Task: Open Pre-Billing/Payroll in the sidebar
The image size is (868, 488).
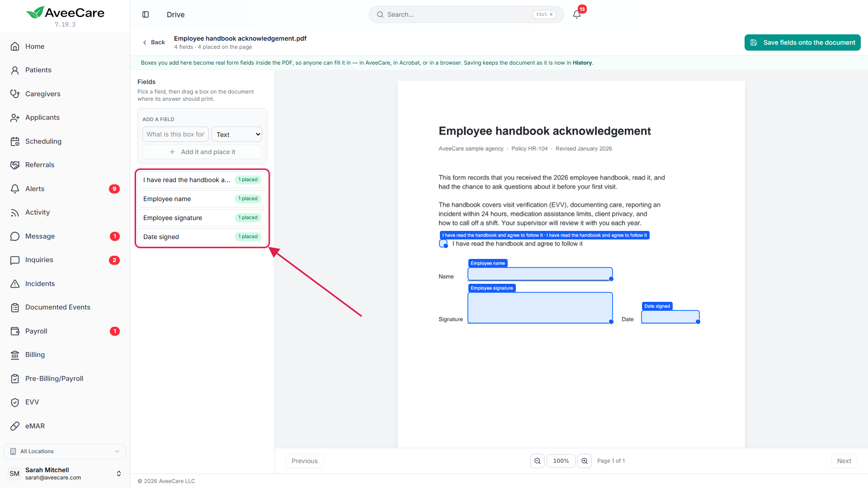Action: point(65,379)
